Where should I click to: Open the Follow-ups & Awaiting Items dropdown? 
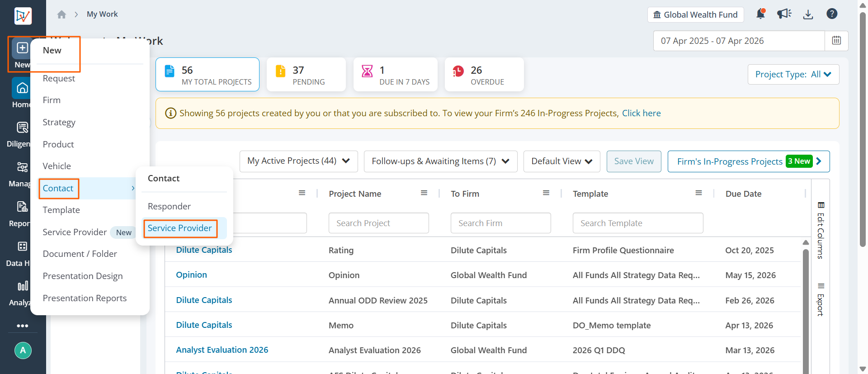[440, 161]
